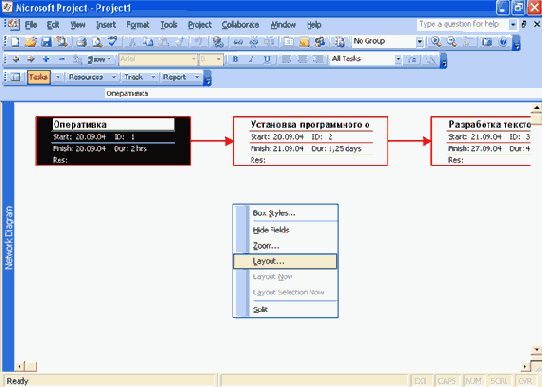Choose Hide Fields in the context menu
542x387 pixels.
[x=285, y=230]
